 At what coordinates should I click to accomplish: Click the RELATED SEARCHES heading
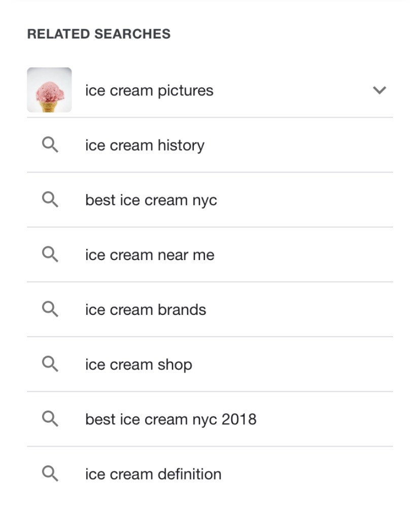click(x=99, y=34)
